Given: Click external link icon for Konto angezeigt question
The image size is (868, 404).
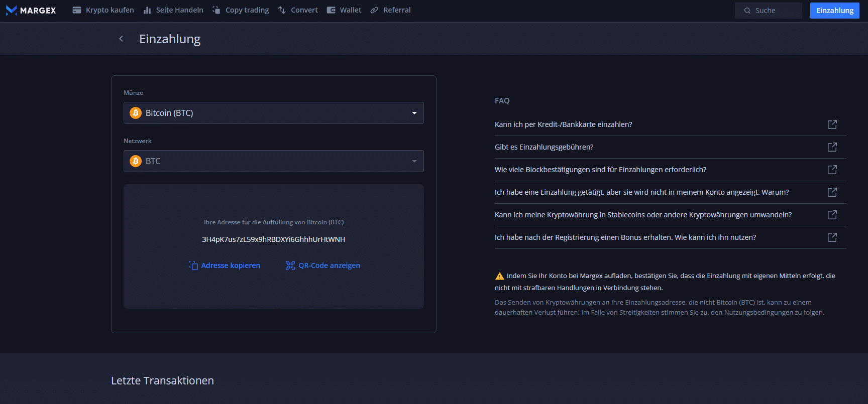Looking at the screenshot, I should (x=832, y=192).
